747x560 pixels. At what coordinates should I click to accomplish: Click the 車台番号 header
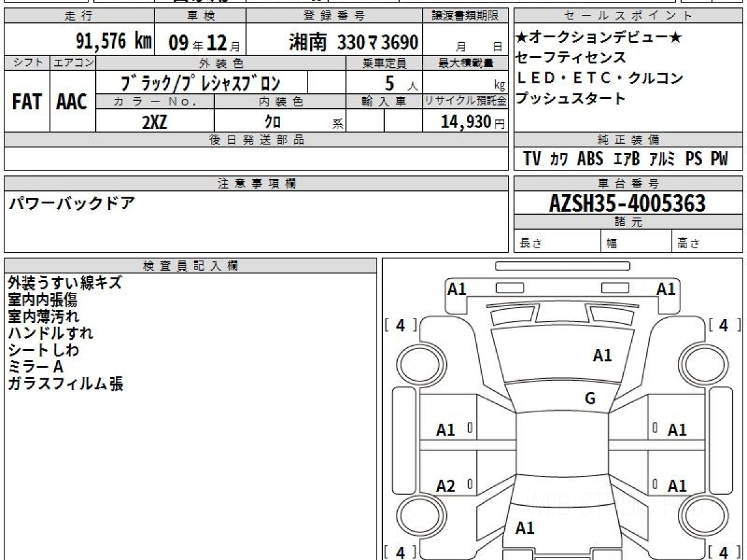coord(628,184)
